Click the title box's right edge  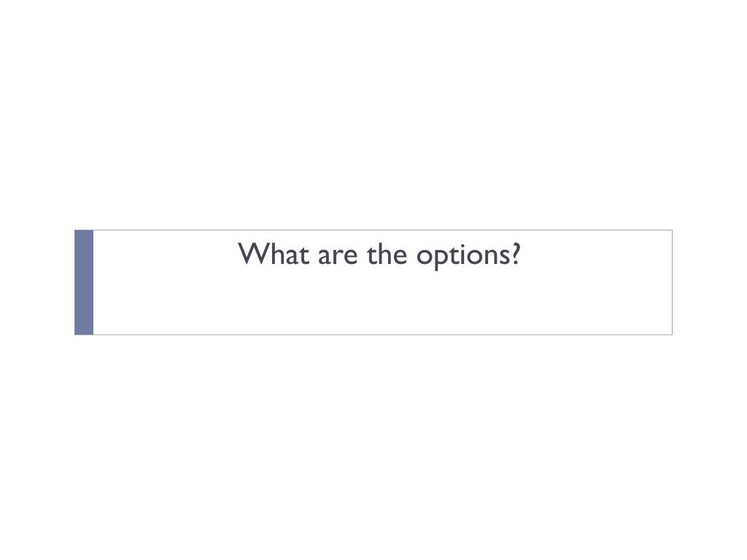(672, 282)
